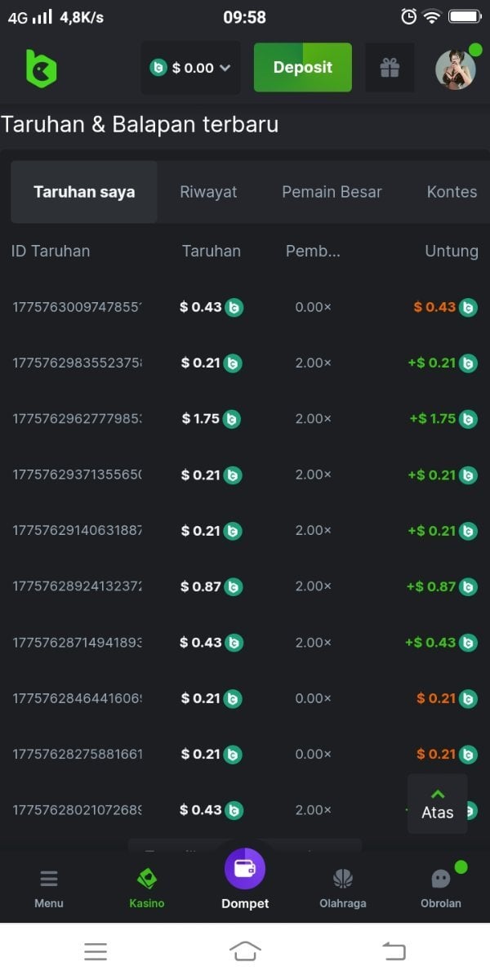
Task: Open the gift box rewards icon
Action: click(x=390, y=68)
